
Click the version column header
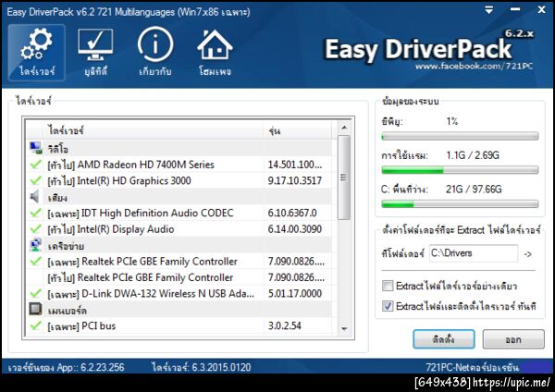[298, 131]
